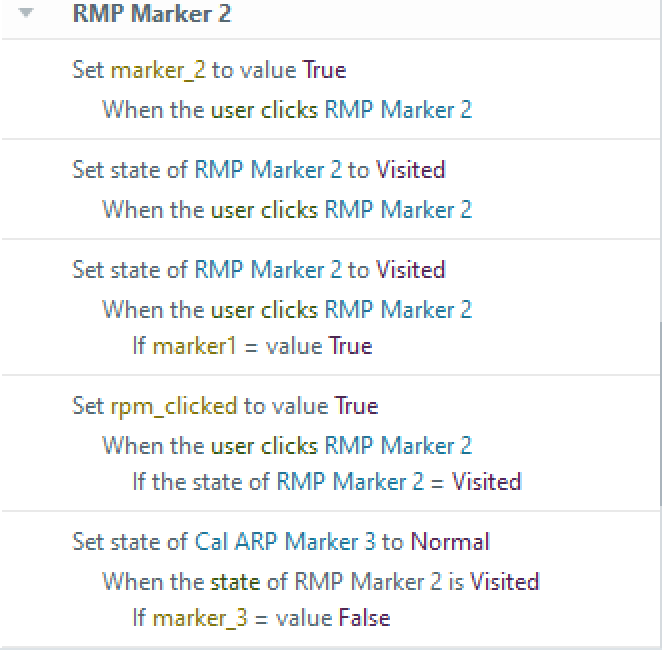Collapse the RMP Marker 2 trigger group
662x650 pixels.
26,15
